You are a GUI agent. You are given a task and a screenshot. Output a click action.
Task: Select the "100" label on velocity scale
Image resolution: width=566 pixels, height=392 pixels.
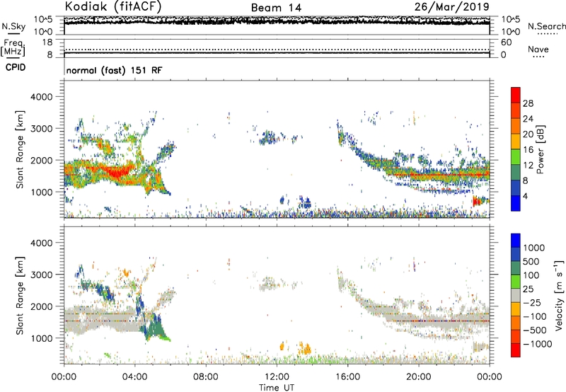[531, 275]
